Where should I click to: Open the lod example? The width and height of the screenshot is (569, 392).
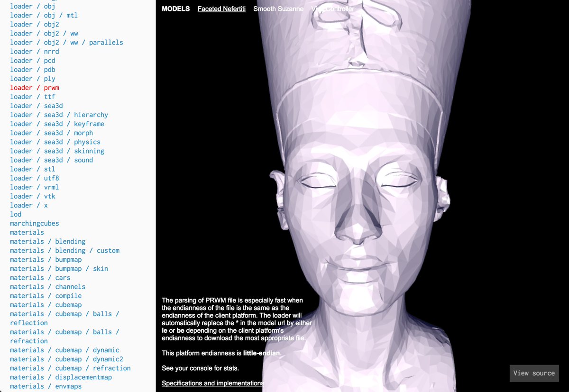[16, 214]
